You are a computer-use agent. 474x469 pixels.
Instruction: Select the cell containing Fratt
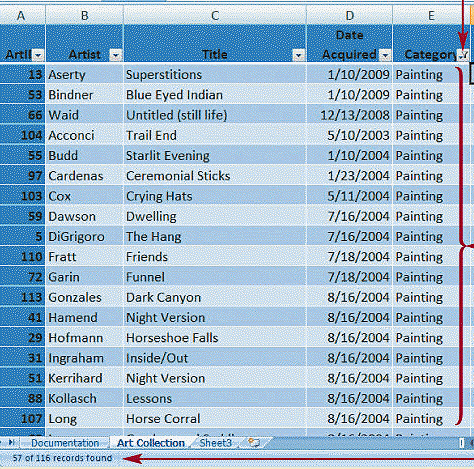point(84,257)
